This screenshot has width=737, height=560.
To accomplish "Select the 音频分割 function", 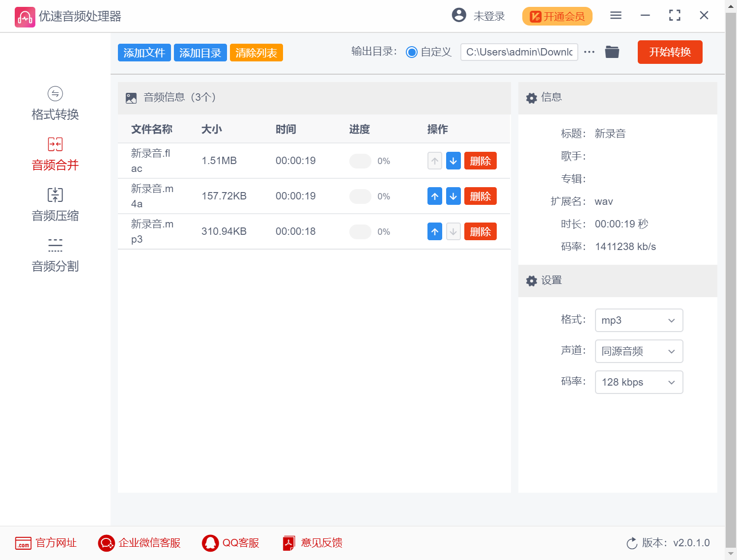I will 55,255.
